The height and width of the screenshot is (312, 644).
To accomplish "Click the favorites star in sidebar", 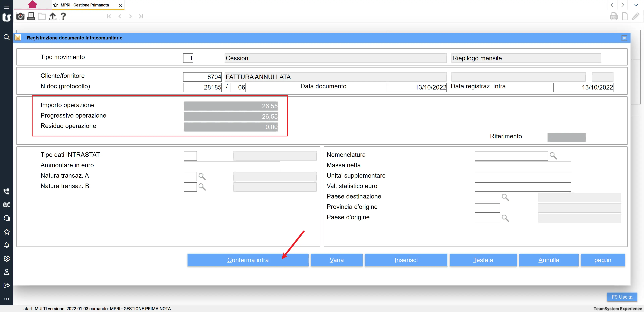I will pos(7,232).
